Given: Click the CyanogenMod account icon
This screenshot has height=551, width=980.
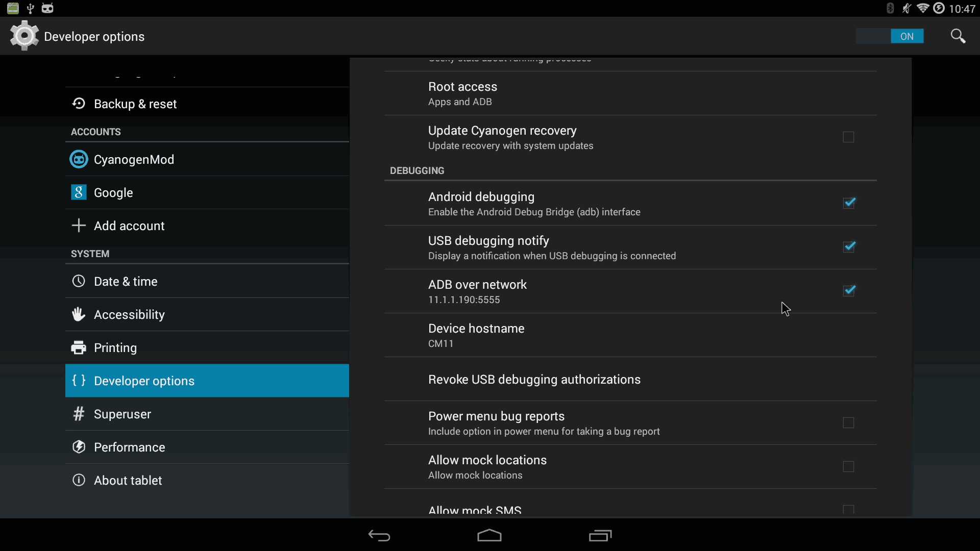Looking at the screenshot, I should coord(78,160).
